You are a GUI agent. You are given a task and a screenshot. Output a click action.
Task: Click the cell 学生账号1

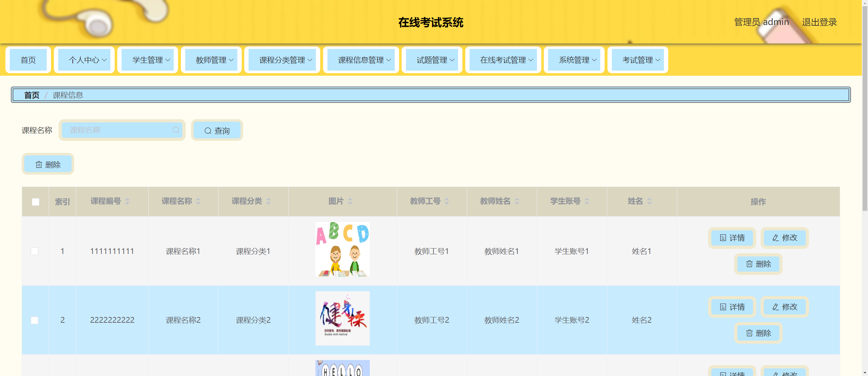point(572,251)
